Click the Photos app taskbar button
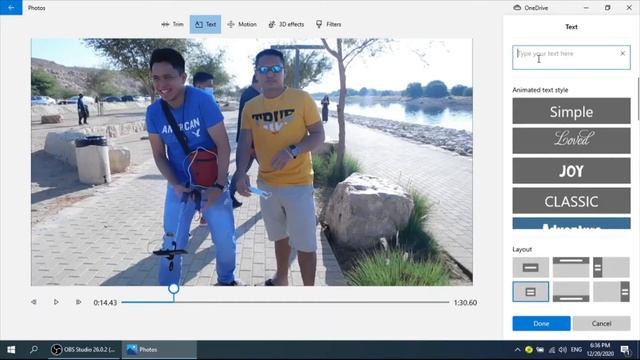This screenshot has width=640, height=360. (x=159, y=350)
